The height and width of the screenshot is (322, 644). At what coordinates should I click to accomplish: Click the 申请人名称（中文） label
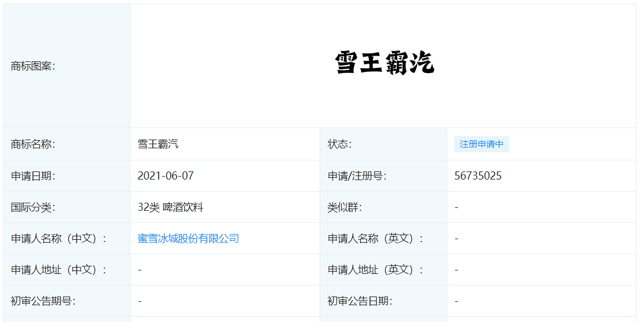(58, 238)
